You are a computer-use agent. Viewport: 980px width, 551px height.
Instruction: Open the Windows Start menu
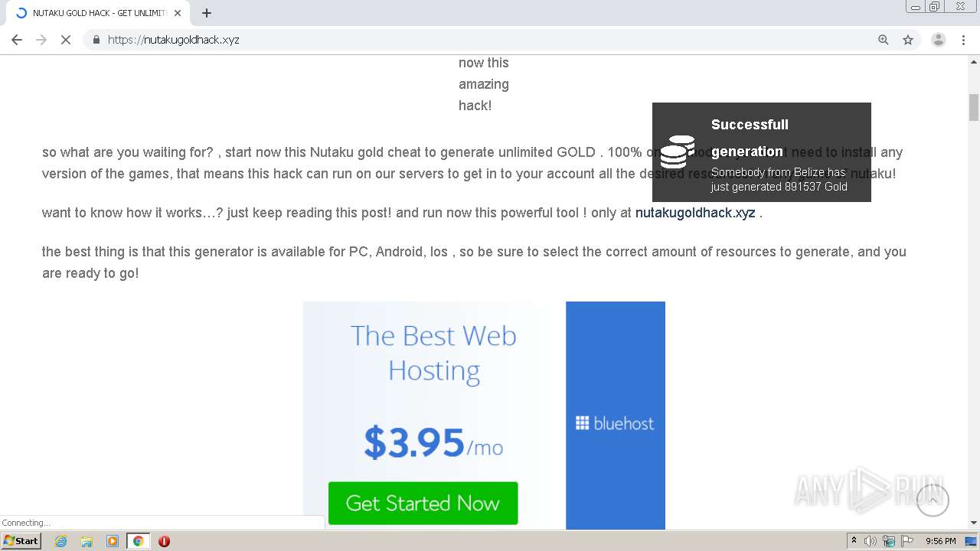21,541
